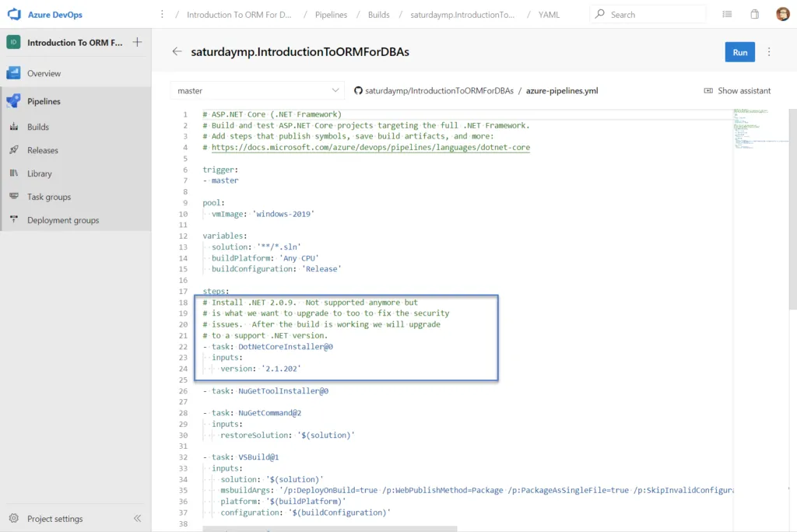Click the "solution: '**/*.sln'" line
The width and height of the screenshot is (797, 532).
[x=256, y=247]
